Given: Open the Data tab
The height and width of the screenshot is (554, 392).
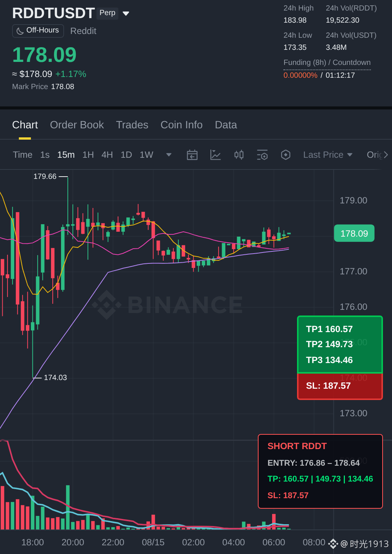Looking at the screenshot, I should click(226, 125).
